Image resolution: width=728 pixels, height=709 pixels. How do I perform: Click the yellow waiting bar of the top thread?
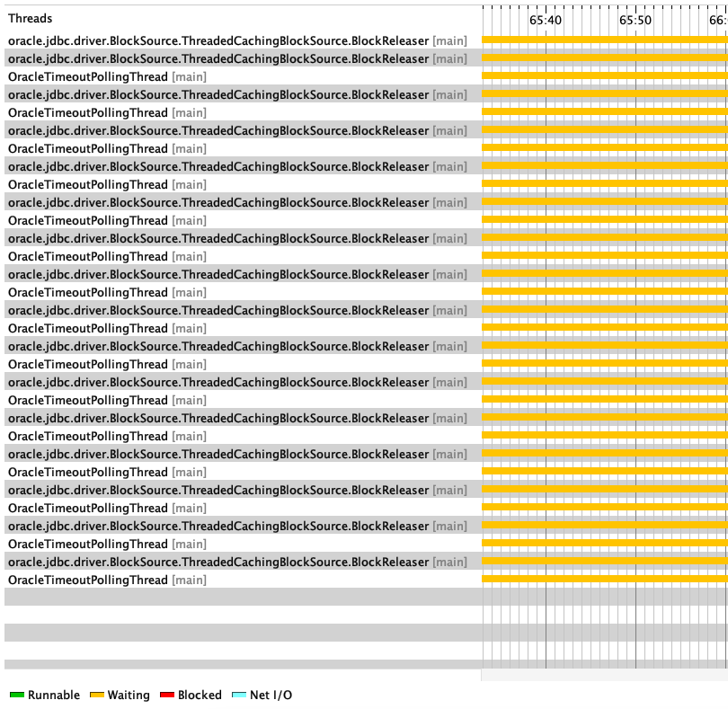click(584, 40)
